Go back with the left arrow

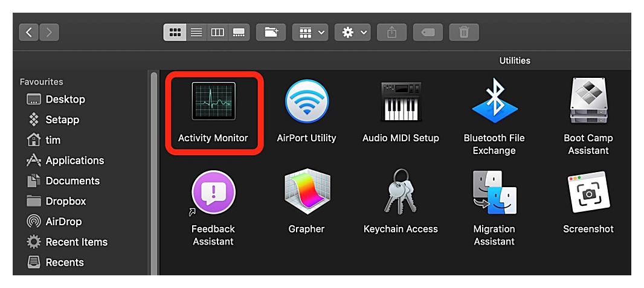(29, 33)
